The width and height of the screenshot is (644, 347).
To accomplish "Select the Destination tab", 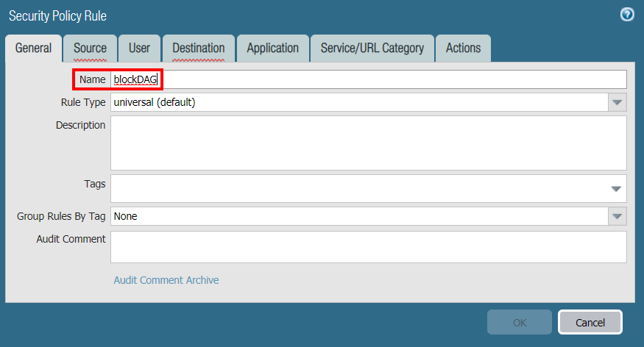I will pyautogui.click(x=198, y=49).
